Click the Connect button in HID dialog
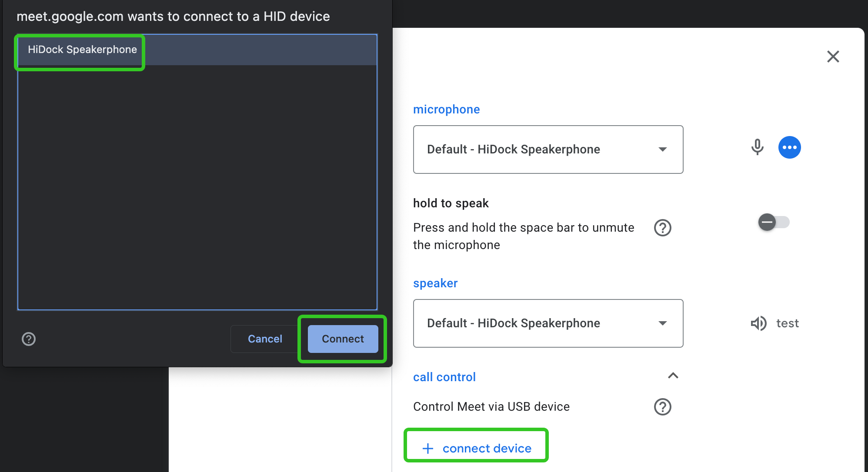The image size is (868, 472). pyautogui.click(x=343, y=339)
